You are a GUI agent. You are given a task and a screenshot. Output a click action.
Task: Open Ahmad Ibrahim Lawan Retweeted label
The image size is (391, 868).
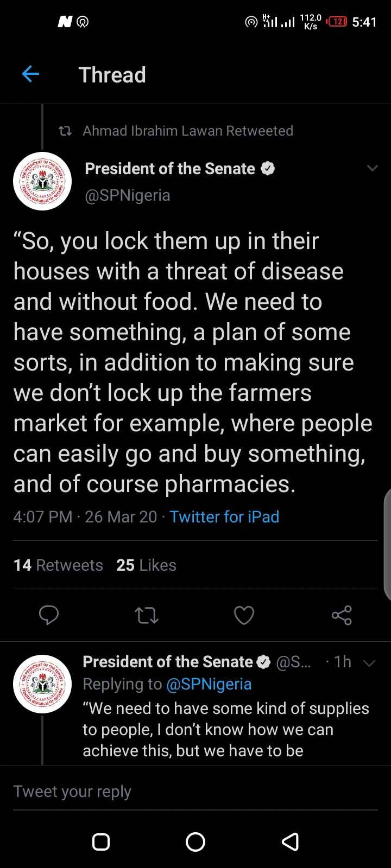[187, 131]
